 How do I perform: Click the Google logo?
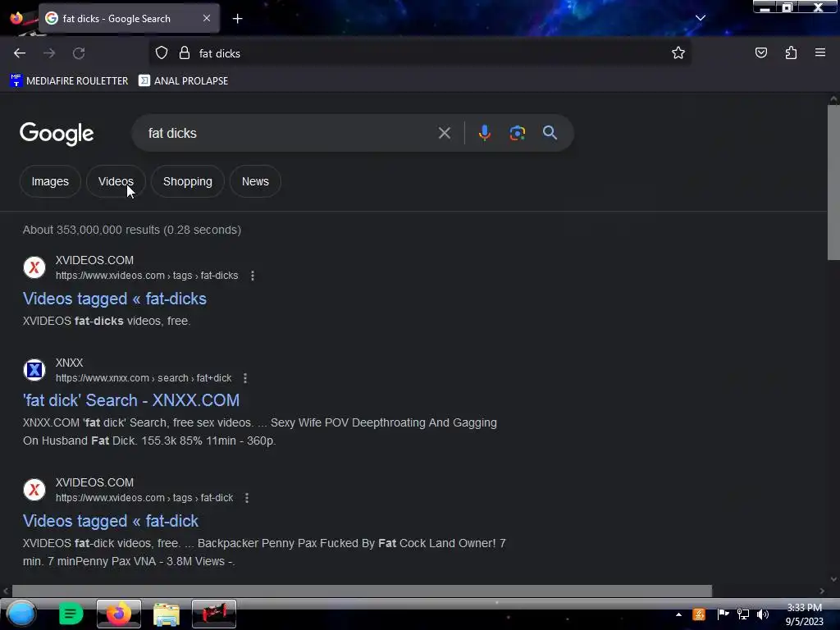pyautogui.click(x=57, y=134)
